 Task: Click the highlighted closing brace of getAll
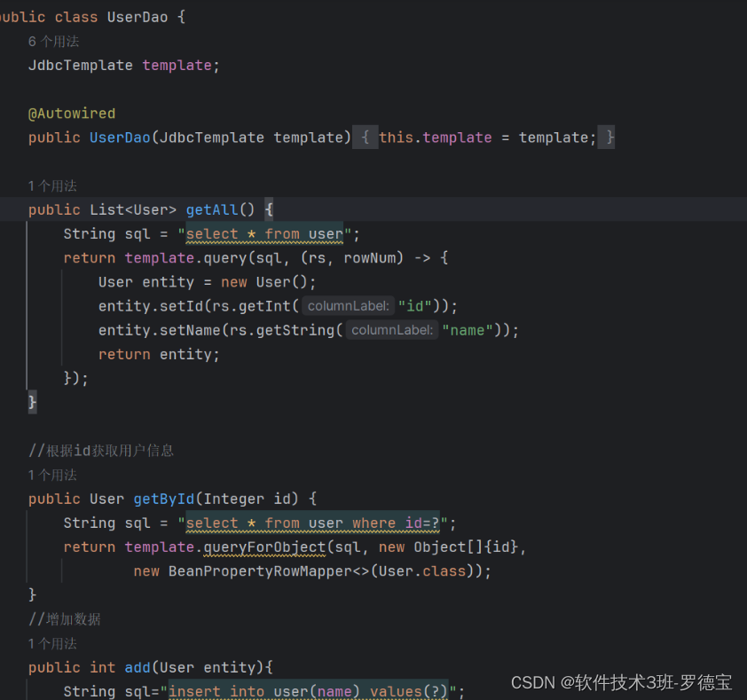pos(31,402)
